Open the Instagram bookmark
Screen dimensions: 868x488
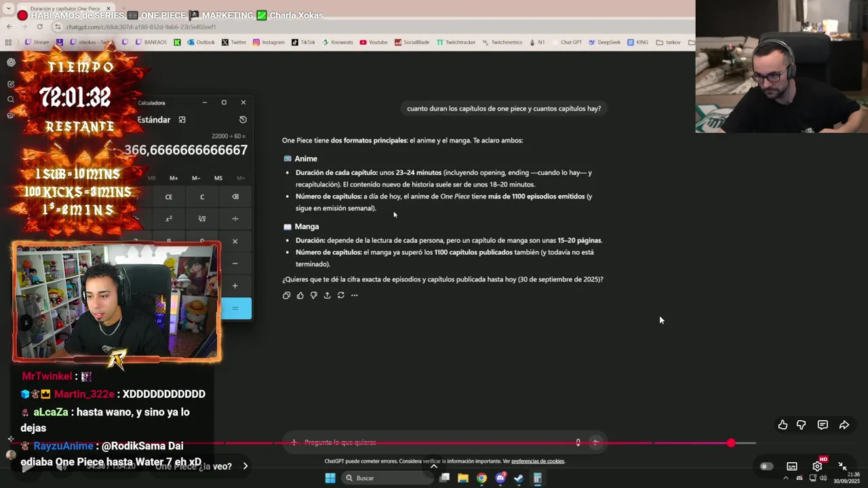pos(269,42)
